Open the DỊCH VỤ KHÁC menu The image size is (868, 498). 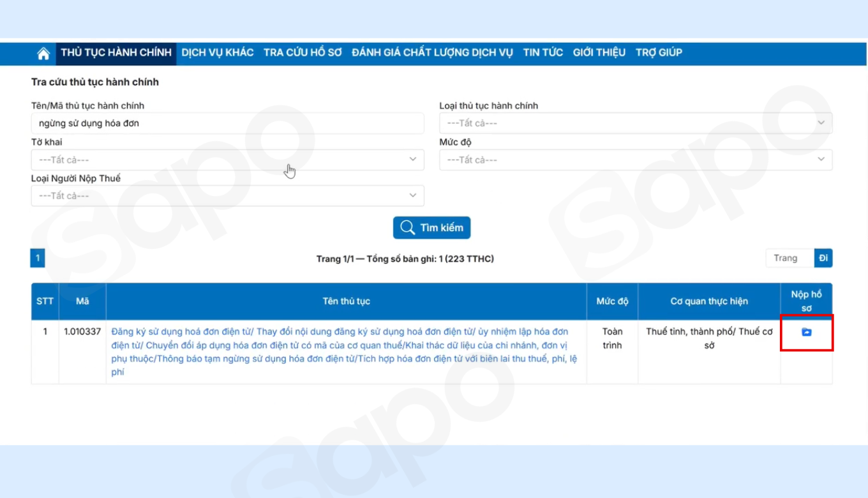point(217,53)
